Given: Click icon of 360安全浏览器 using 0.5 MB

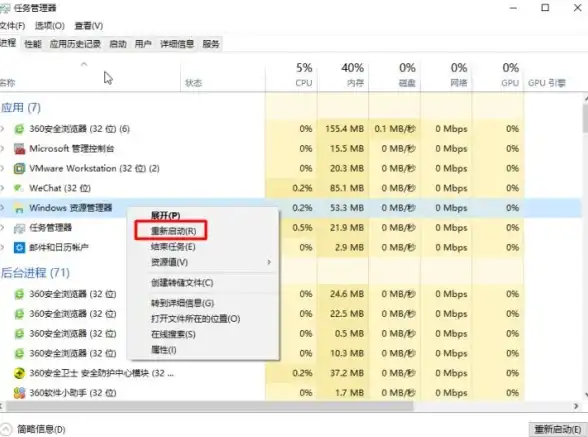Looking at the screenshot, I should [x=19, y=333].
